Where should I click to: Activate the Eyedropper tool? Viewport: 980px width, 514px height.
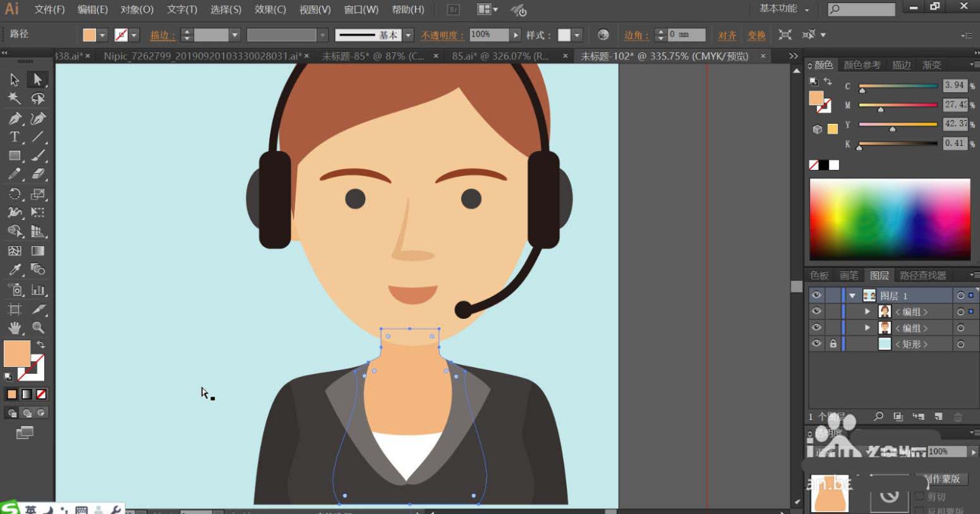point(14,270)
